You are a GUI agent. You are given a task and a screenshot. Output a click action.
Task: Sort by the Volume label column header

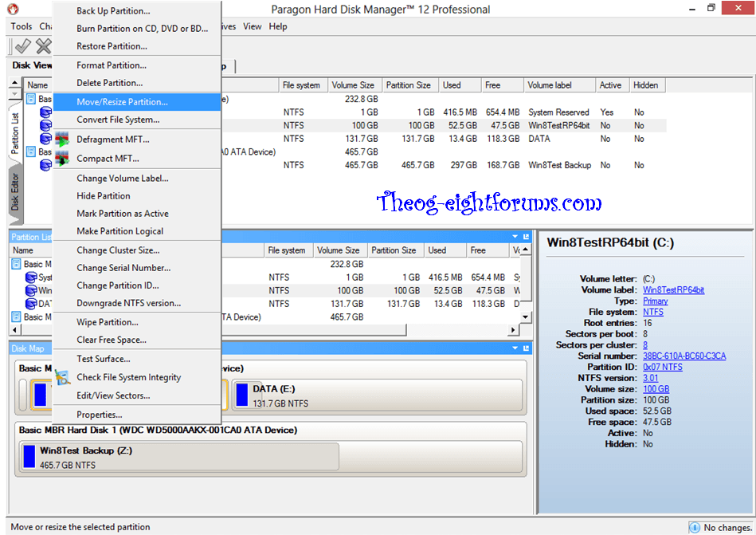click(x=558, y=85)
